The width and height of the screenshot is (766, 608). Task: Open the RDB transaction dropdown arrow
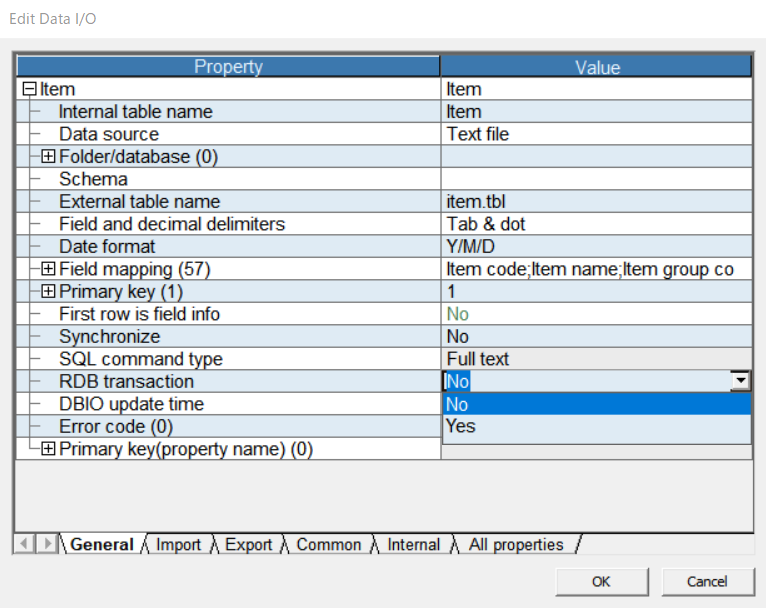[x=740, y=381]
